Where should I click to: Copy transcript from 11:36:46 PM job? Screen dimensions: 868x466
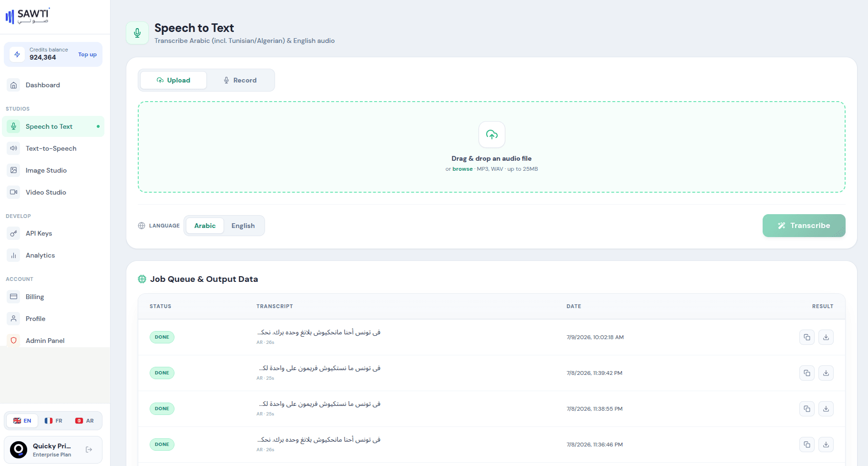coord(807,445)
